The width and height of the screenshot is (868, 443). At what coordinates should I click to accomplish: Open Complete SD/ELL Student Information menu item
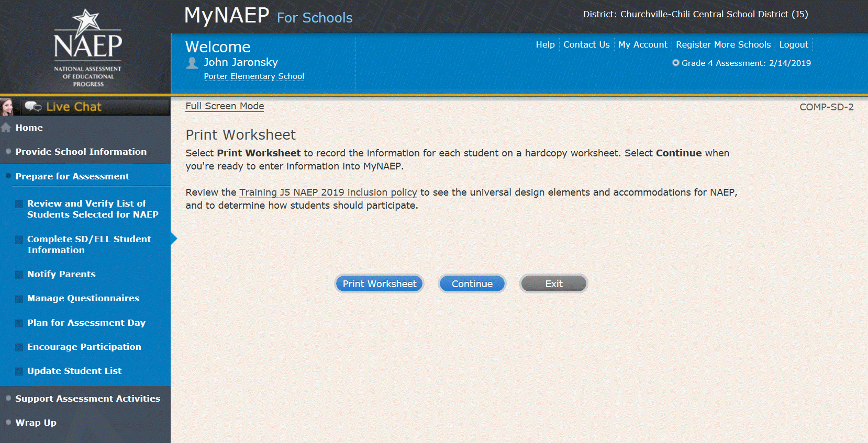89,244
